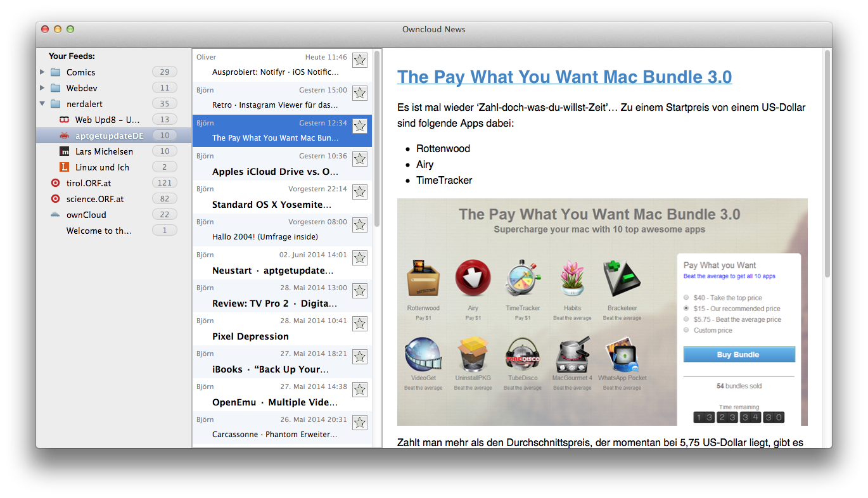The width and height of the screenshot is (868, 498).
Task: Star the OpenEmu Multiple Video article
Action: point(359,390)
